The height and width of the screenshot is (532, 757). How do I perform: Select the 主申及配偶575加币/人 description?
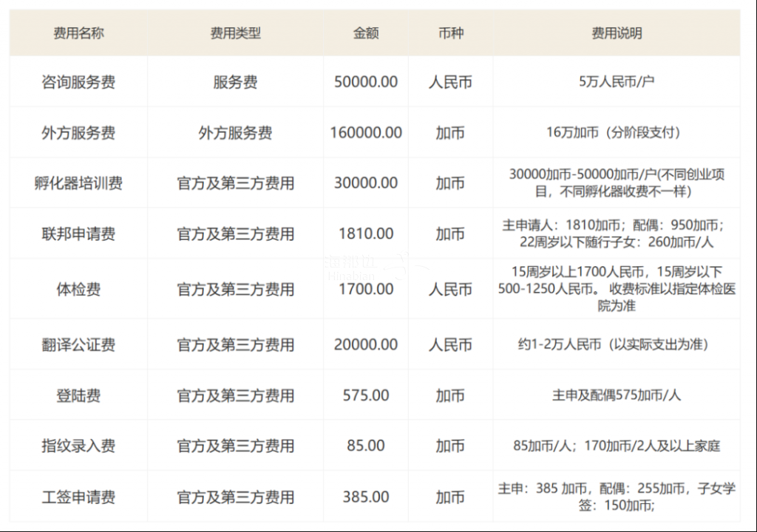(617, 396)
